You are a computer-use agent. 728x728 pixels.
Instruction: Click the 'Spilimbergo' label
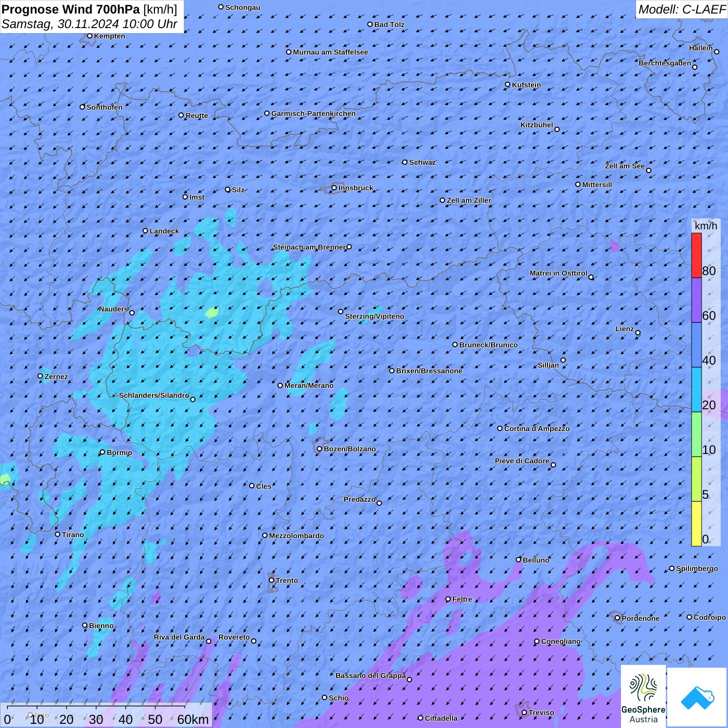697,568
